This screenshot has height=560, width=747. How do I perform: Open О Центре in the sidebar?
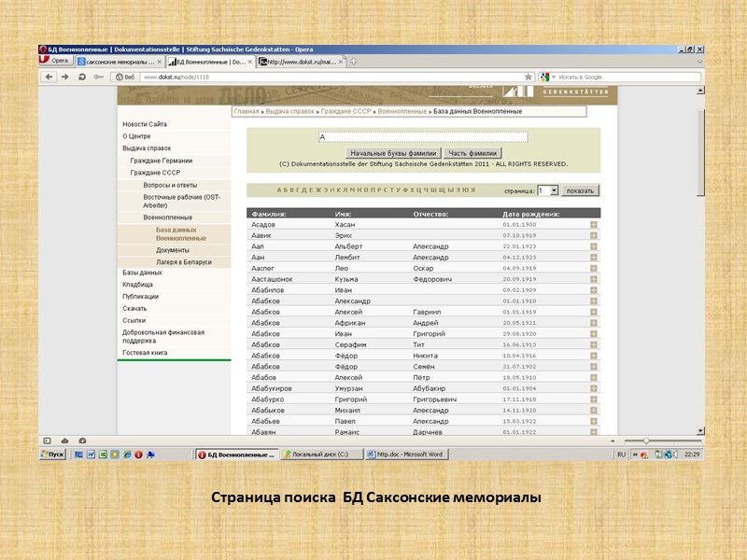coord(136,136)
